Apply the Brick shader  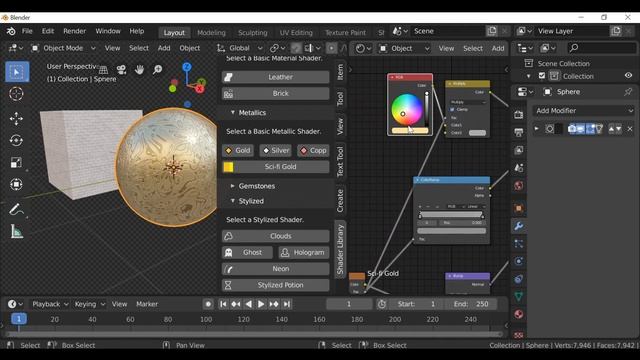tap(276, 93)
